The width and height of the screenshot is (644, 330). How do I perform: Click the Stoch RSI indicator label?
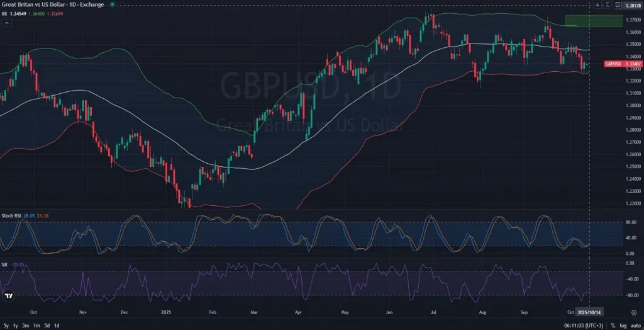tap(11, 215)
